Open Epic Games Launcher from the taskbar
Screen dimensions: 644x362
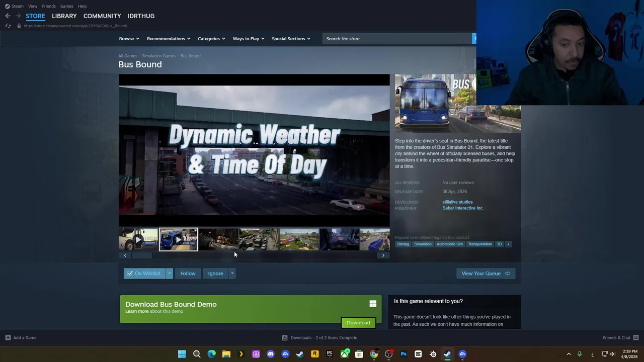(x=330, y=354)
